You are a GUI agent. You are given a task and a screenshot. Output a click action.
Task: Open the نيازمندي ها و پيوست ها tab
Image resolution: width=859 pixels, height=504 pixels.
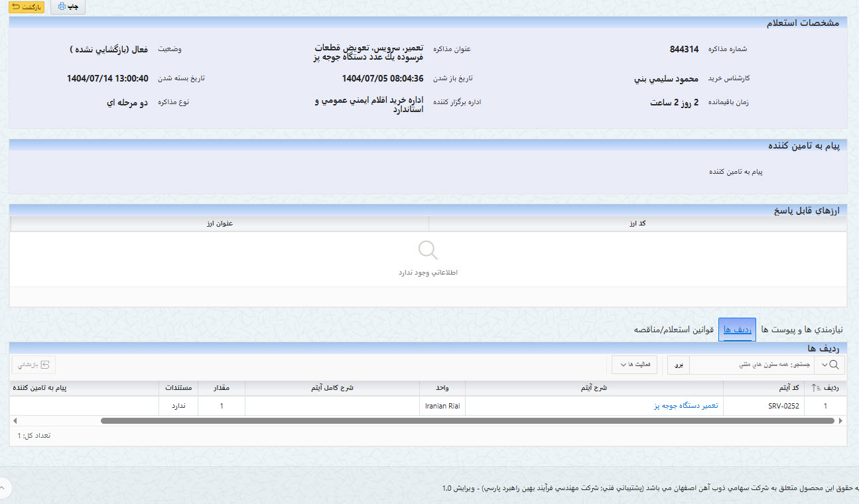[x=801, y=330]
